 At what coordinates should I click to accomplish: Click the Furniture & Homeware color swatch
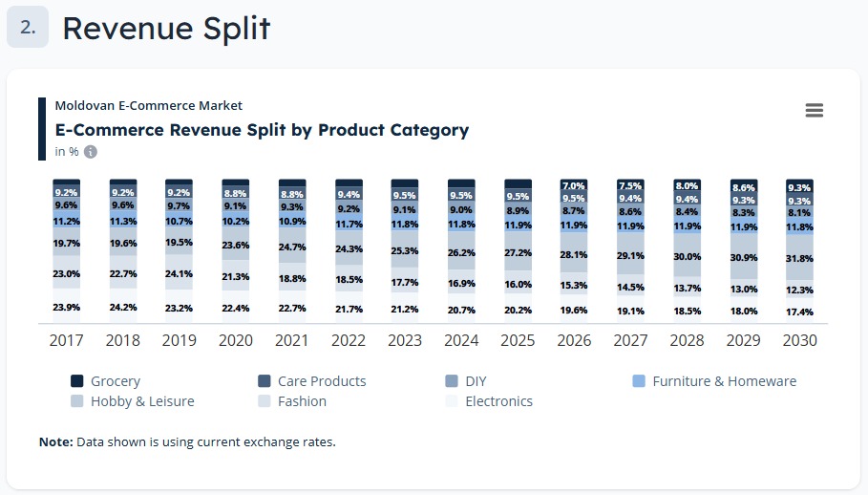click(x=640, y=381)
